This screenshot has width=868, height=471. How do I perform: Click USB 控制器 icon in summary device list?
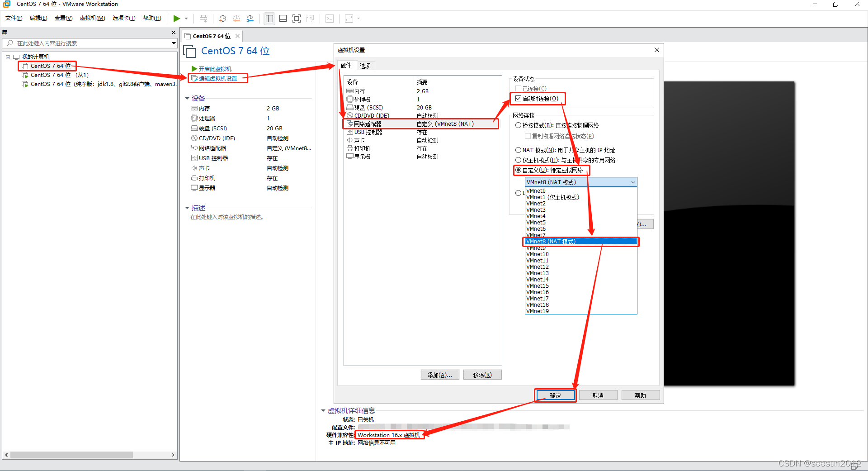pos(194,158)
